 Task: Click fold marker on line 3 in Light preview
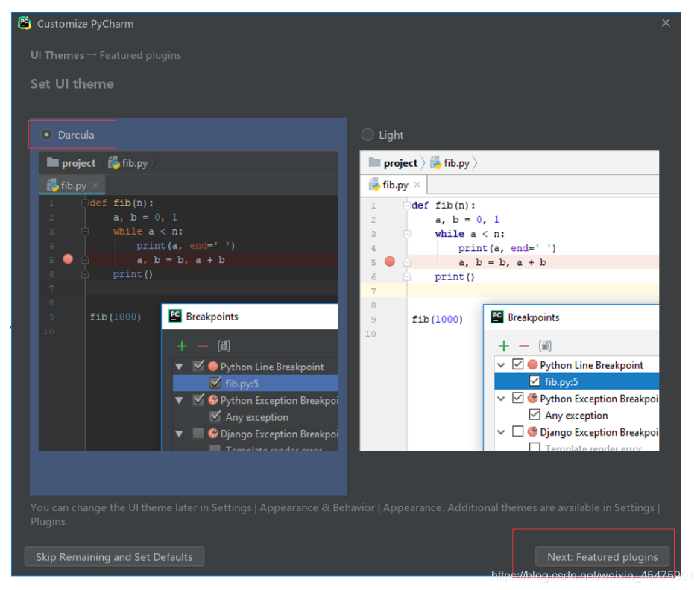pyautogui.click(x=407, y=234)
